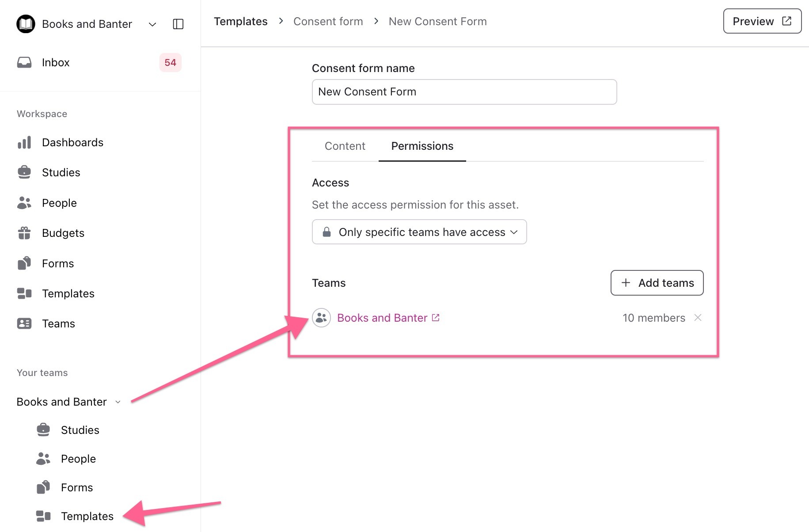Go to Consent form breadcrumb
This screenshot has height=532, width=809.
pos(328,21)
